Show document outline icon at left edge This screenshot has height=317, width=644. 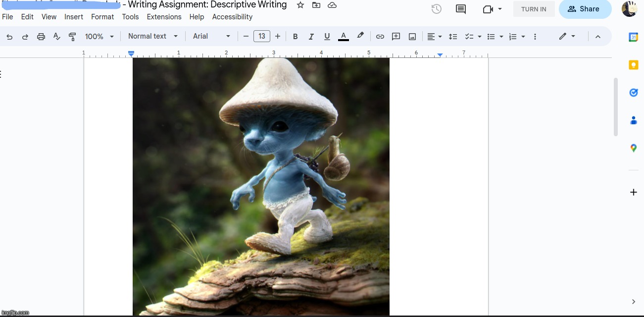click(x=1, y=74)
